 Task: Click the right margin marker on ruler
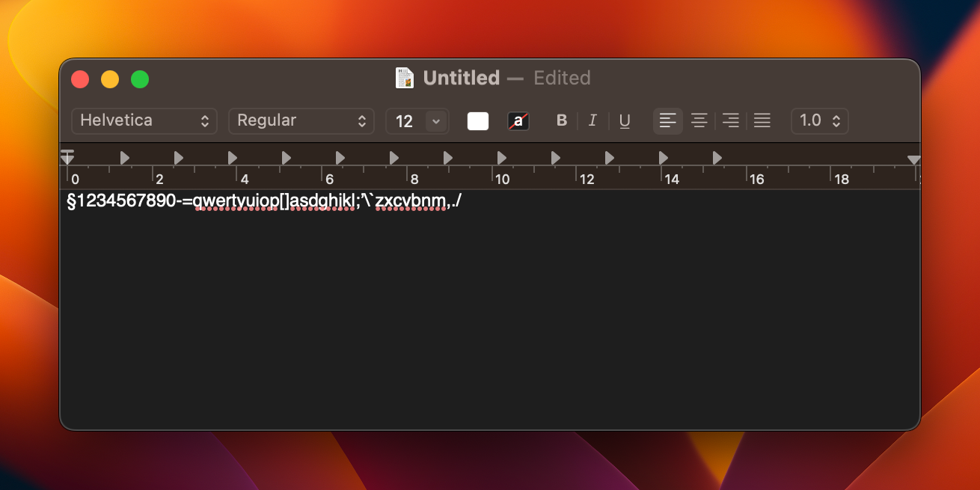(x=913, y=159)
